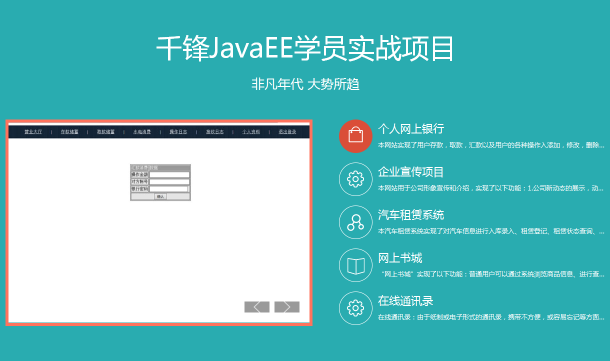Click the description text under 网上书城
The height and width of the screenshot is (361, 610).
click(x=493, y=274)
